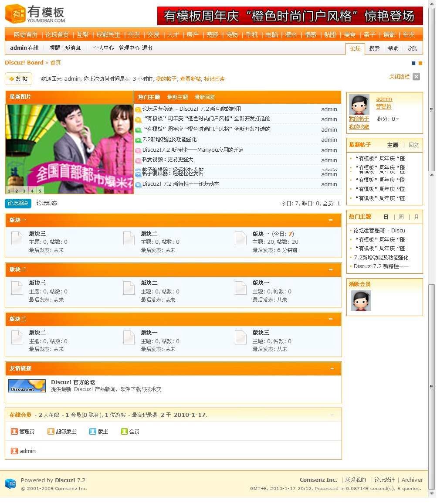Open the Discuz! 官方论坛 link
Viewport: 437px width, 504px height.
[x=73, y=382]
